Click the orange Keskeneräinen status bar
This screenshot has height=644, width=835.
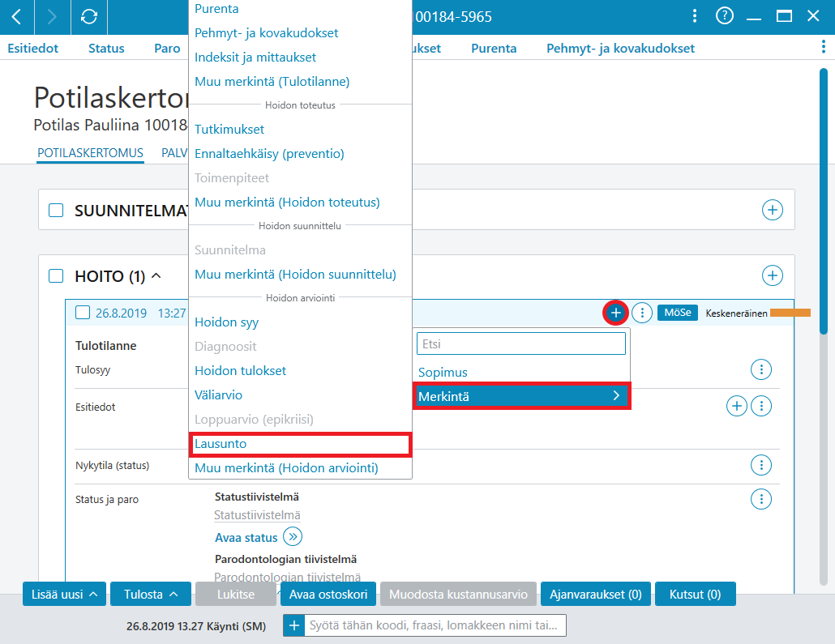click(x=790, y=313)
